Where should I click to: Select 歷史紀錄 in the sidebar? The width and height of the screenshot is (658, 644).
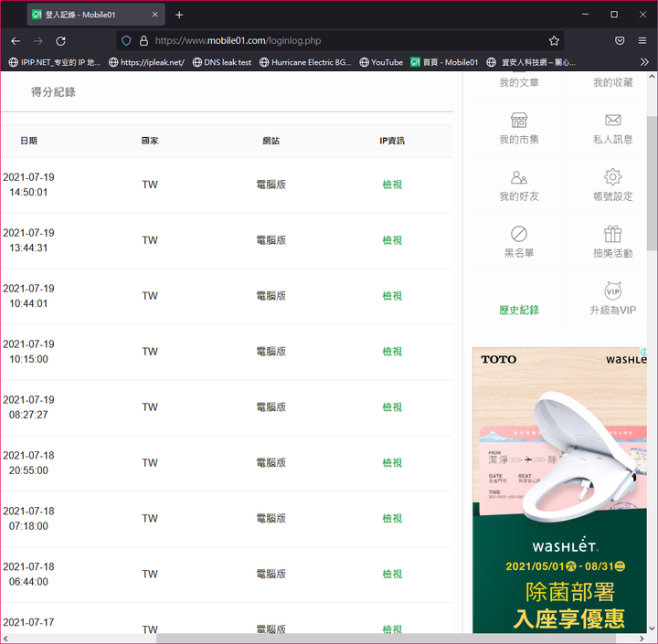(519, 310)
